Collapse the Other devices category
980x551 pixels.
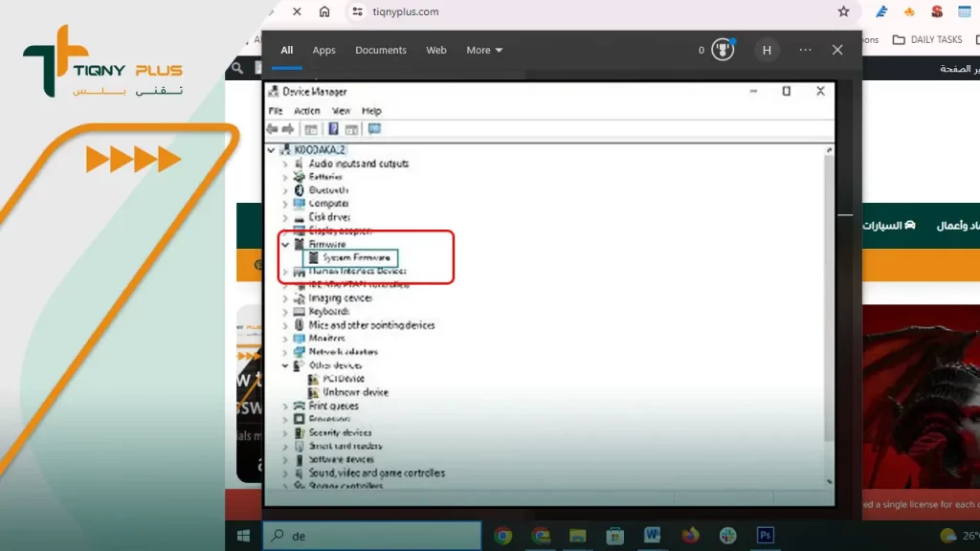coord(285,365)
